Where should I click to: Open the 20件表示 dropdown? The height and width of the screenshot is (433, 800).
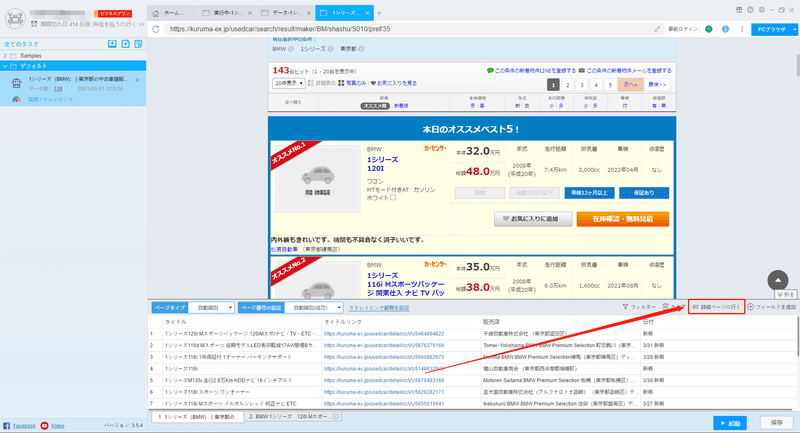(289, 83)
